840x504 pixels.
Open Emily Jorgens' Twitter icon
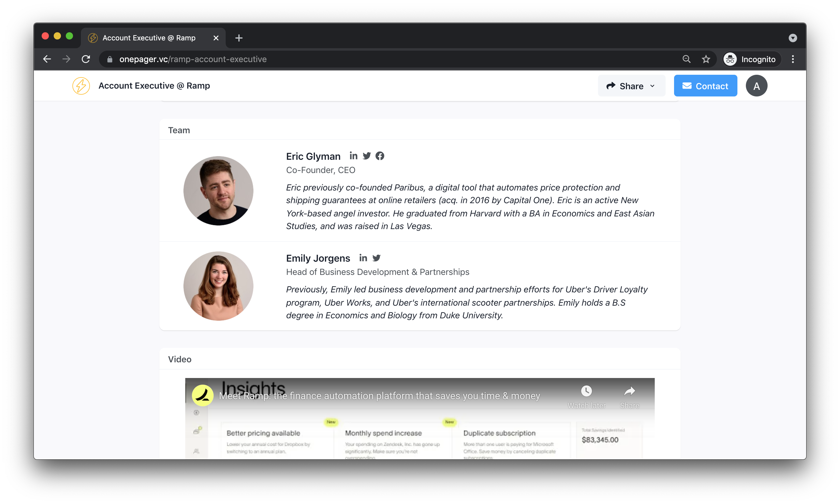(376, 258)
